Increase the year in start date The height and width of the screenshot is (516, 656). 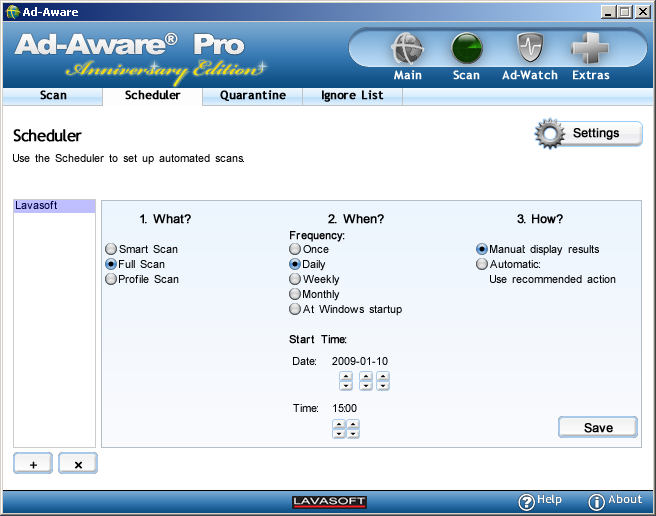[346, 376]
